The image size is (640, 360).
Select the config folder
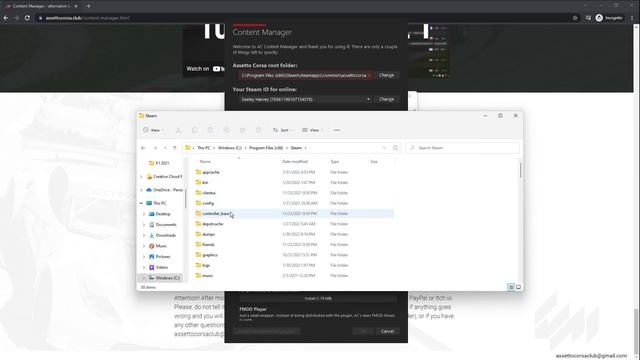(x=208, y=203)
